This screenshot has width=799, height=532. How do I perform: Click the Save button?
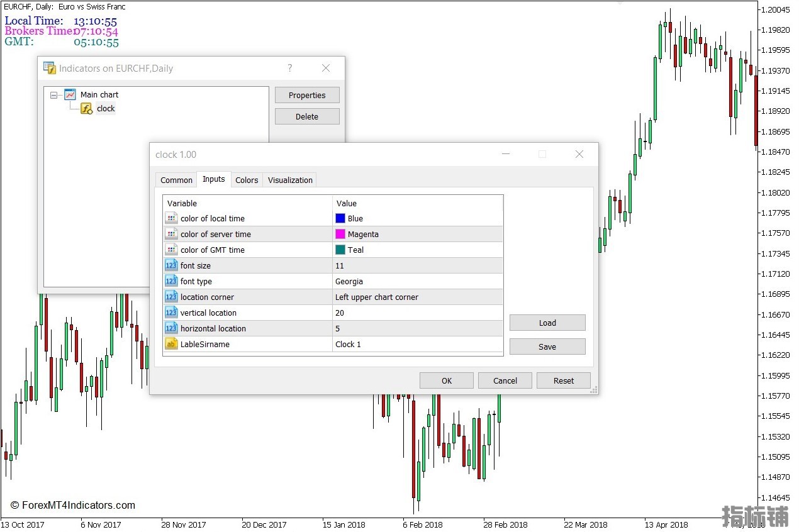pos(547,346)
